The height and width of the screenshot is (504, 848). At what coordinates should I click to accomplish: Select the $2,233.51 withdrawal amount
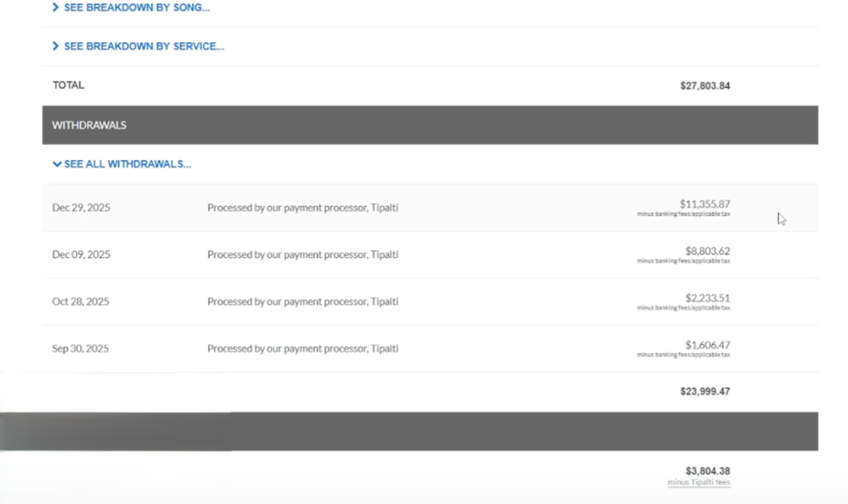(707, 298)
